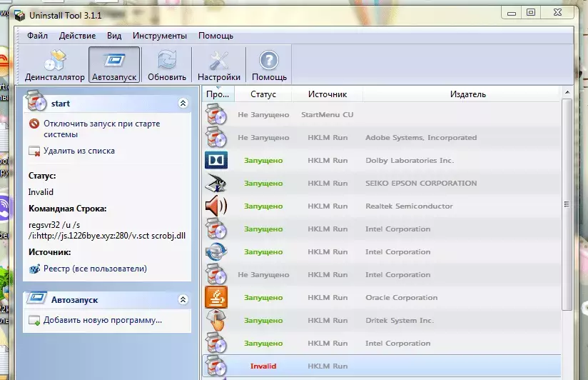Sort by the Издатель column header
Screen dimensions: 588x380
pos(467,94)
